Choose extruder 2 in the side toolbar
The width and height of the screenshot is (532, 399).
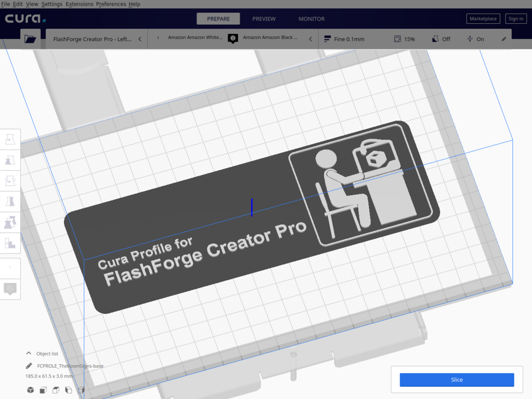tap(10, 289)
